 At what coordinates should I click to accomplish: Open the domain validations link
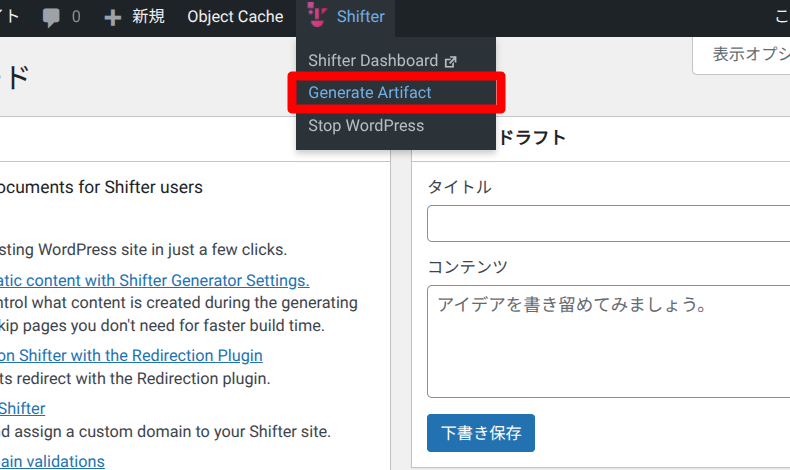pos(52,461)
